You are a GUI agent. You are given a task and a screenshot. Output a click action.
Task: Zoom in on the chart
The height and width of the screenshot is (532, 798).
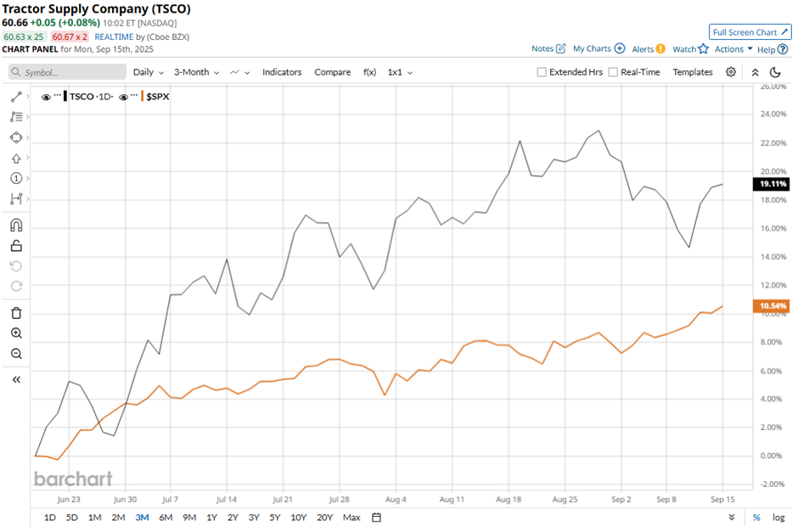click(x=16, y=333)
